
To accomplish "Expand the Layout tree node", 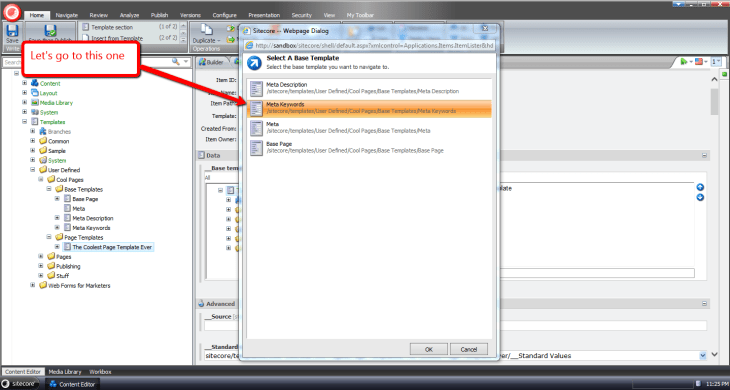I will 25,93.
